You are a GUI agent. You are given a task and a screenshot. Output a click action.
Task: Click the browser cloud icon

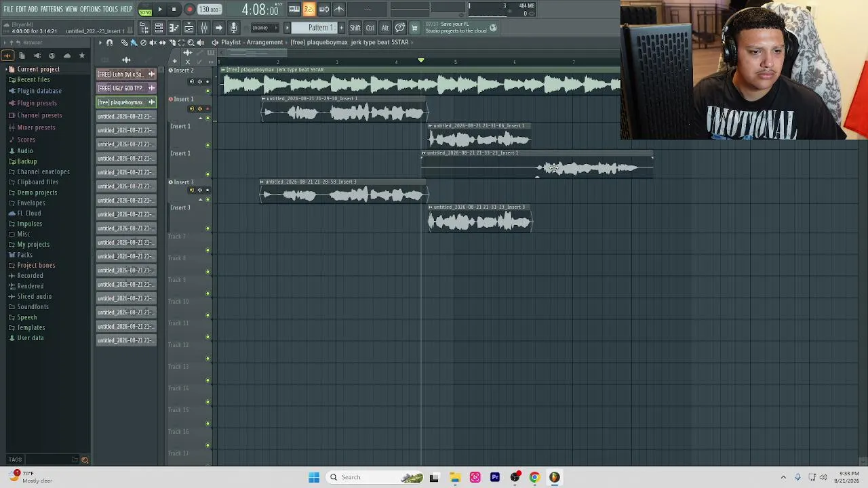coord(66,56)
